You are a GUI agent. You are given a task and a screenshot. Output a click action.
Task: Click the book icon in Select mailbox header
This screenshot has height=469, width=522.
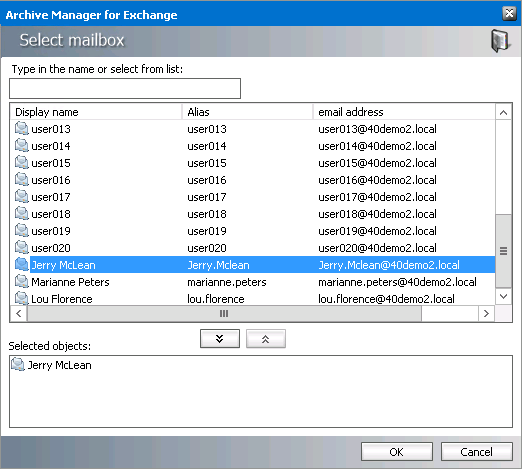(x=500, y=41)
